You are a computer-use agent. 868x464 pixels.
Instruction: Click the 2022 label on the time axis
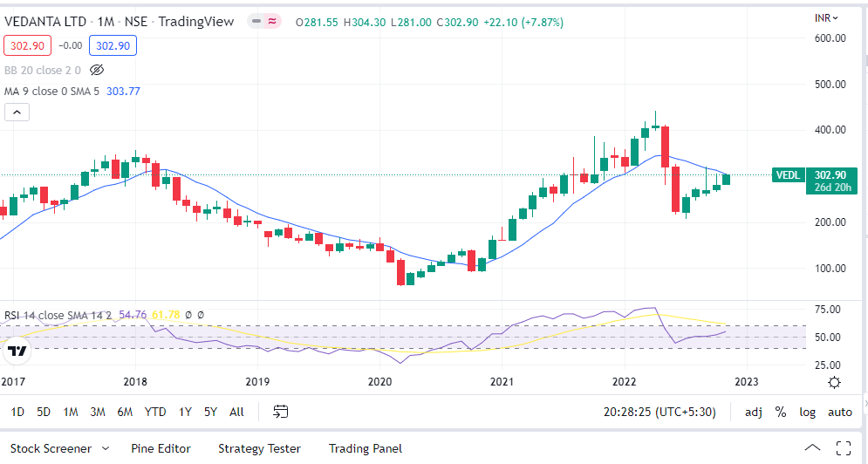(624, 381)
